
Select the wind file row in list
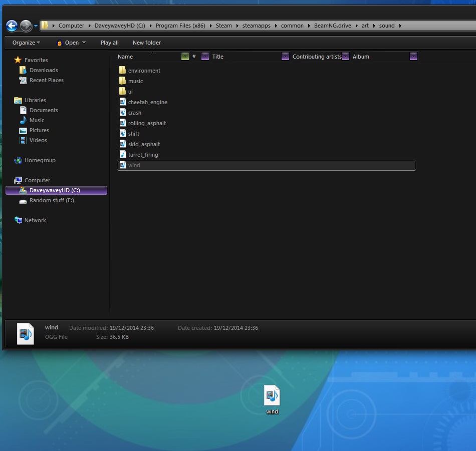(x=267, y=165)
